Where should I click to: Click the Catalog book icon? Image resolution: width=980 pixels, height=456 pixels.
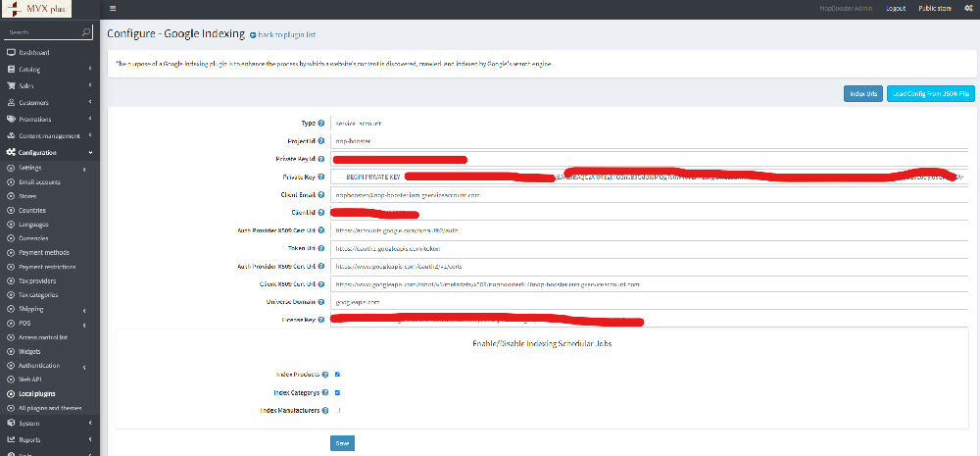tap(11, 69)
